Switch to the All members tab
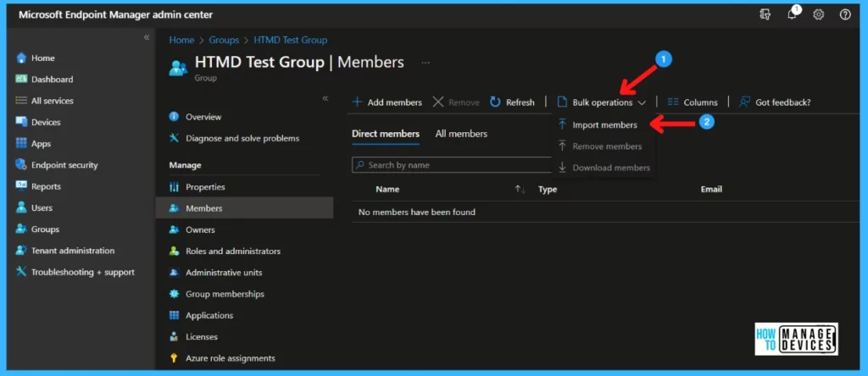Screen dimensions: 868x376 click(461, 134)
